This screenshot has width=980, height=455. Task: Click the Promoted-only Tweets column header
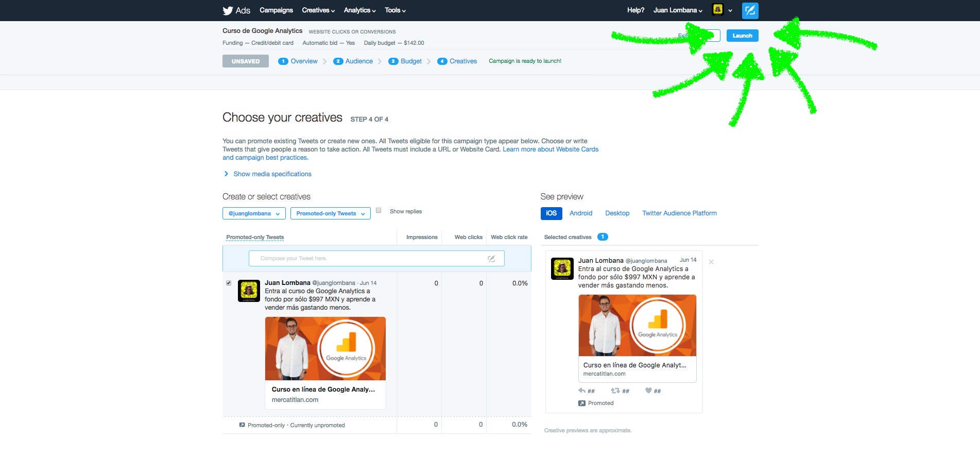coord(255,238)
